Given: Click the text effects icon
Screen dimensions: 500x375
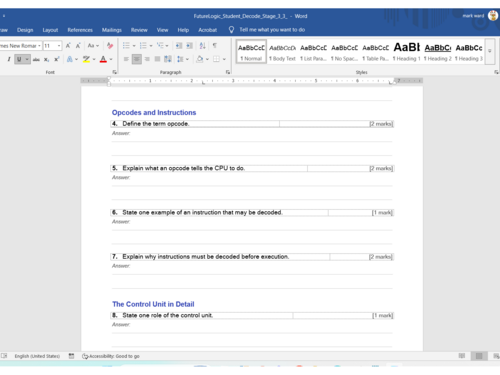Looking at the screenshot, I should click(70, 59).
